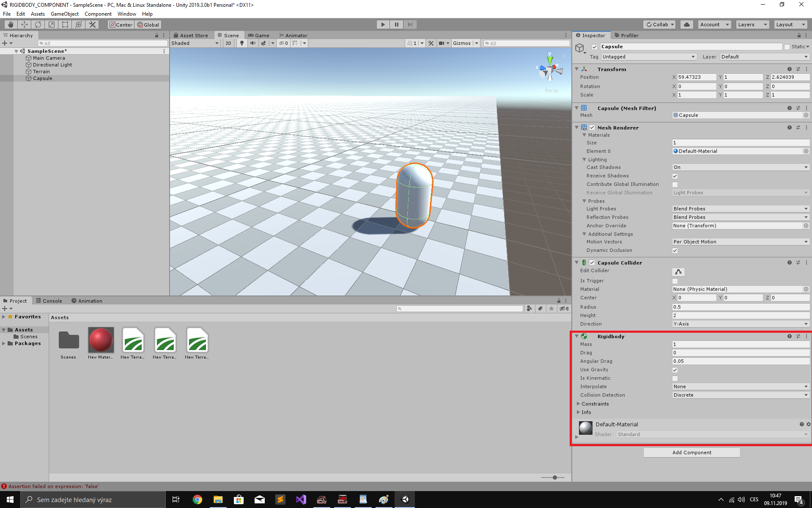
Task: Toggle Receive Shadows in Mesh Renderer
Action: tap(675, 176)
